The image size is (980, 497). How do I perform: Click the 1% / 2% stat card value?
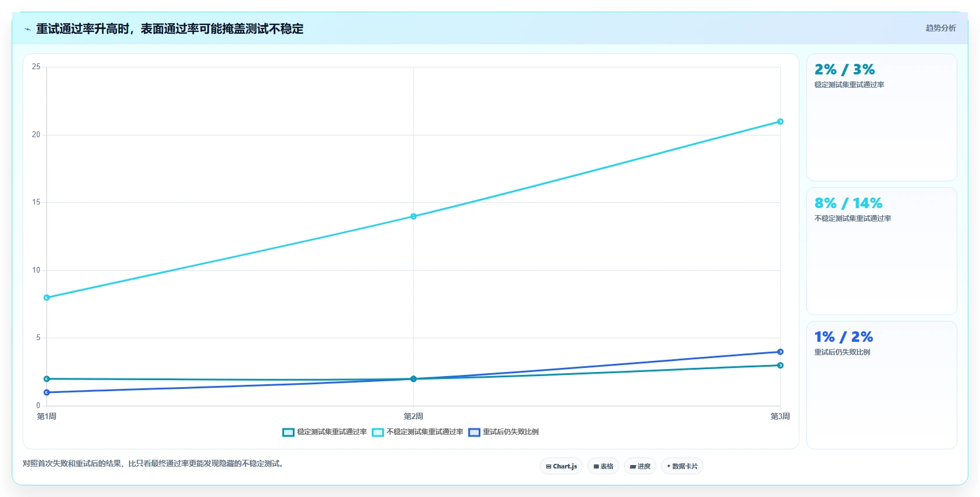click(843, 337)
